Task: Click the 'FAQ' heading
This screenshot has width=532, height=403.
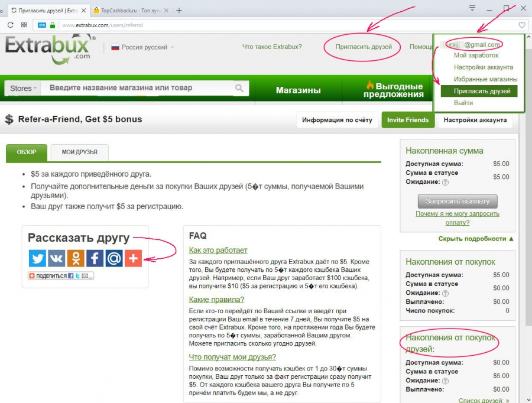Action: pyautogui.click(x=198, y=235)
